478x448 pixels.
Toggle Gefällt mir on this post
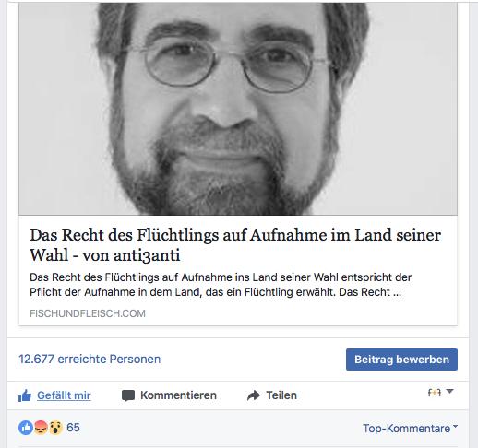54,395
